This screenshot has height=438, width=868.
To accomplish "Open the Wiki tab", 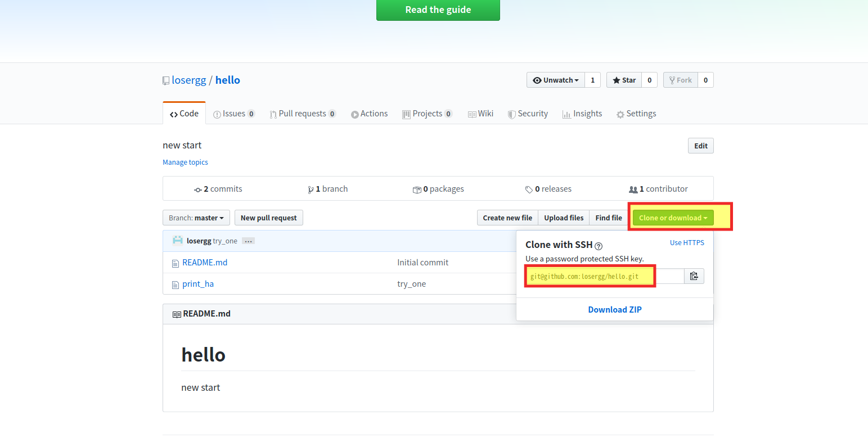I will pyautogui.click(x=480, y=114).
